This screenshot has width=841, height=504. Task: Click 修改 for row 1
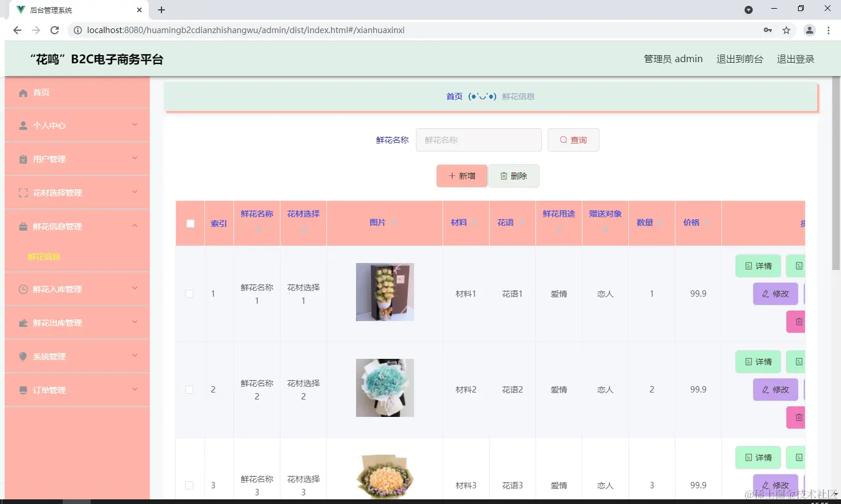point(775,294)
